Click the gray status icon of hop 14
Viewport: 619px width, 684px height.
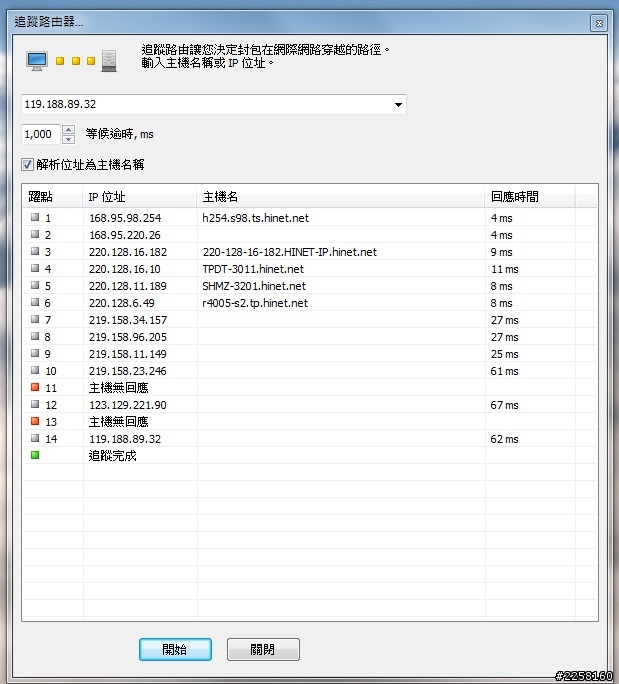pyautogui.click(x=35, y=438)
